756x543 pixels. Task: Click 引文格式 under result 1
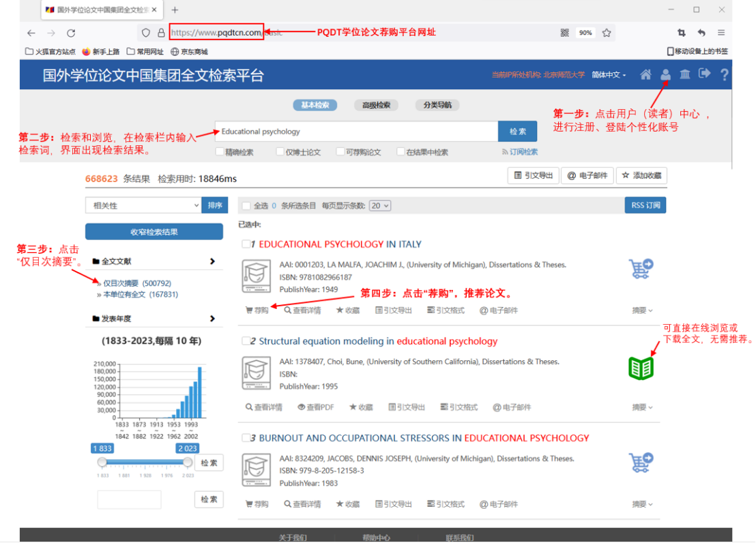[446, 310]
